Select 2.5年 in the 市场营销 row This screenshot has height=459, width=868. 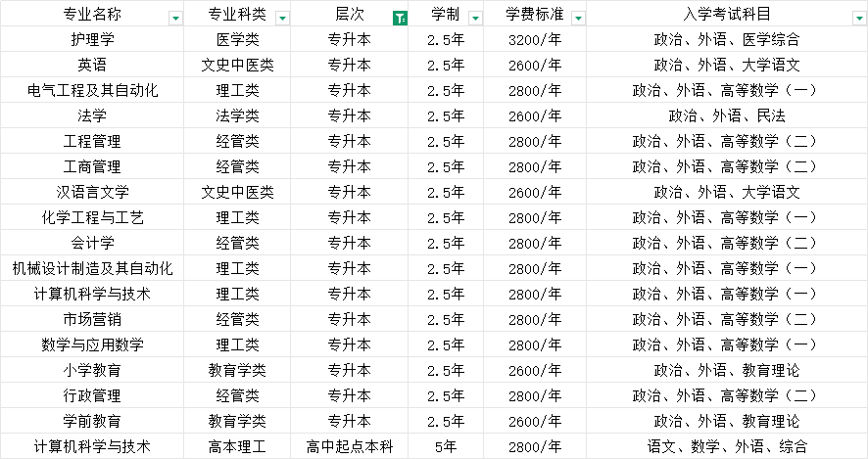pos(446,319)
